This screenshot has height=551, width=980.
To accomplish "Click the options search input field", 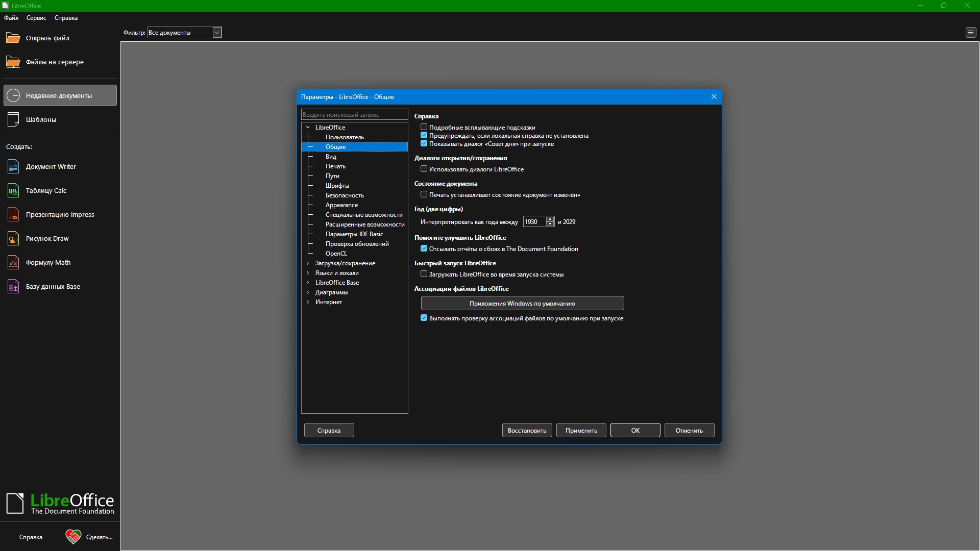I will click(354, 115).
